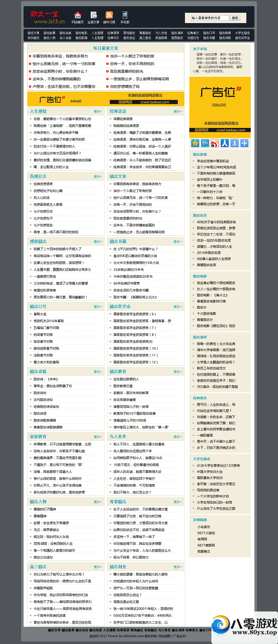The height and width of the screenshot is (644, 278).
Task: Click the 搜索 button
Action: coord(235,18)
